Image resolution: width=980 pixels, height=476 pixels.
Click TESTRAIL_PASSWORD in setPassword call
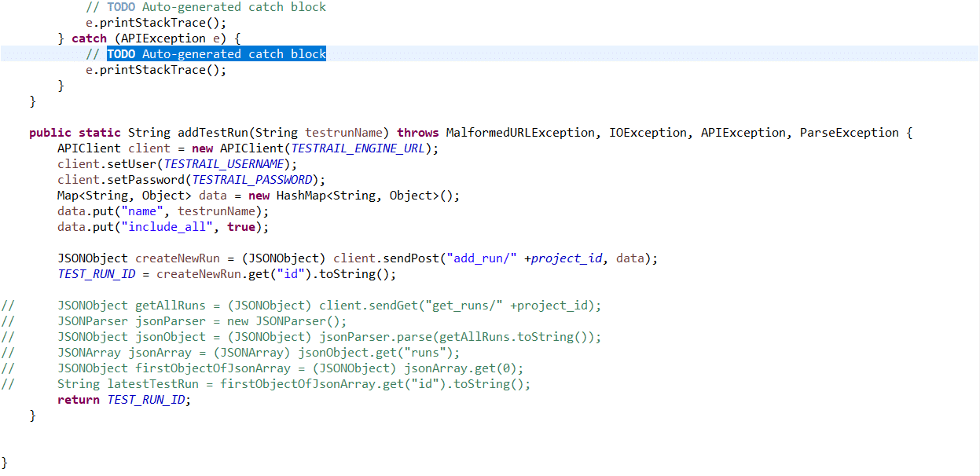click(x=251, y=180)
